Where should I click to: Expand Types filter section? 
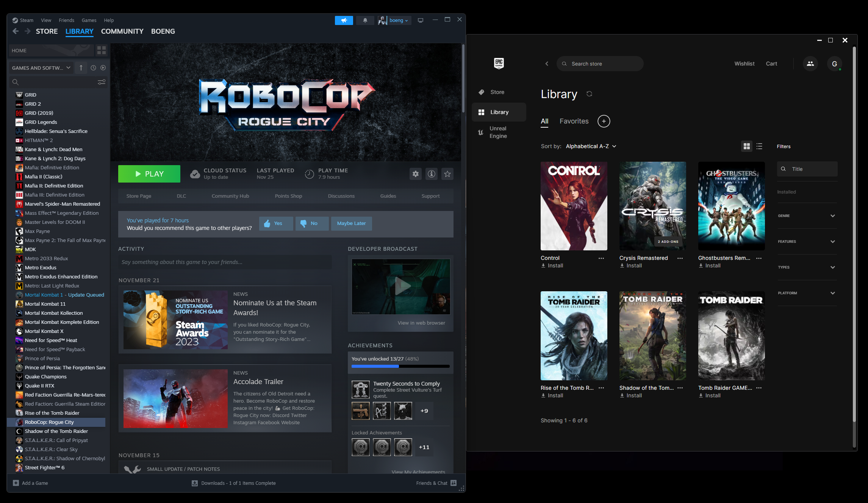coord(807,267)
